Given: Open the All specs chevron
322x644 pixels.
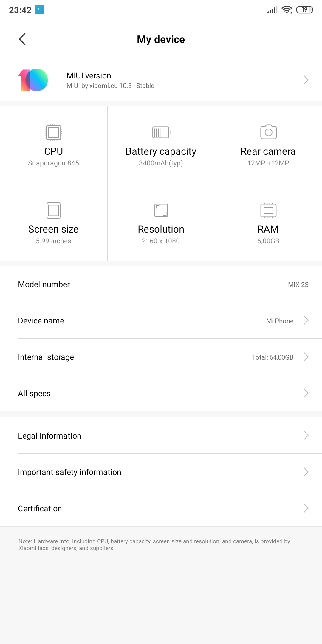Looking at the screenshot, I should [x=306, y=393].
